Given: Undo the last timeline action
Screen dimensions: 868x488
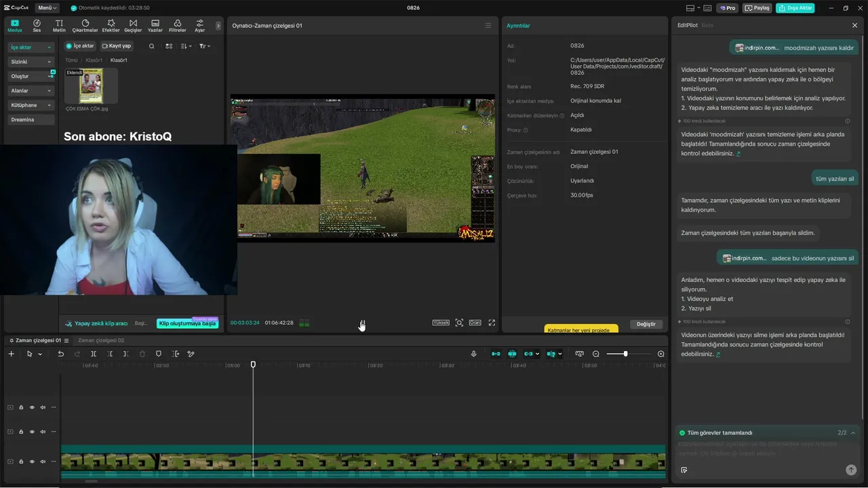Looking at the screenshot, I should tap(60, 354).
